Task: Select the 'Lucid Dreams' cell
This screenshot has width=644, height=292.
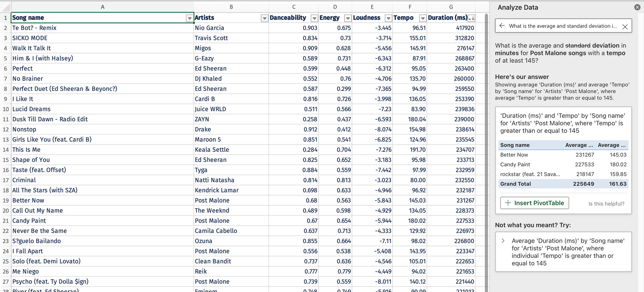Action: coord(102,109)
